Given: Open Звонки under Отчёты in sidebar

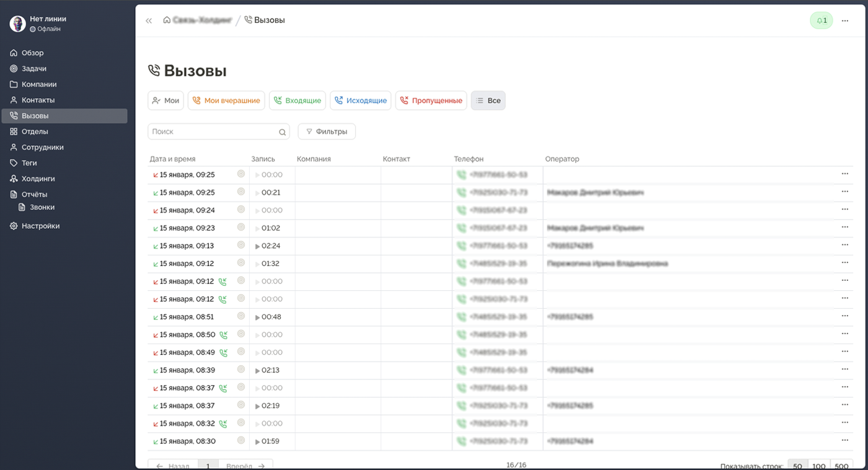Looking at the screenshot, I should (42, 207).
